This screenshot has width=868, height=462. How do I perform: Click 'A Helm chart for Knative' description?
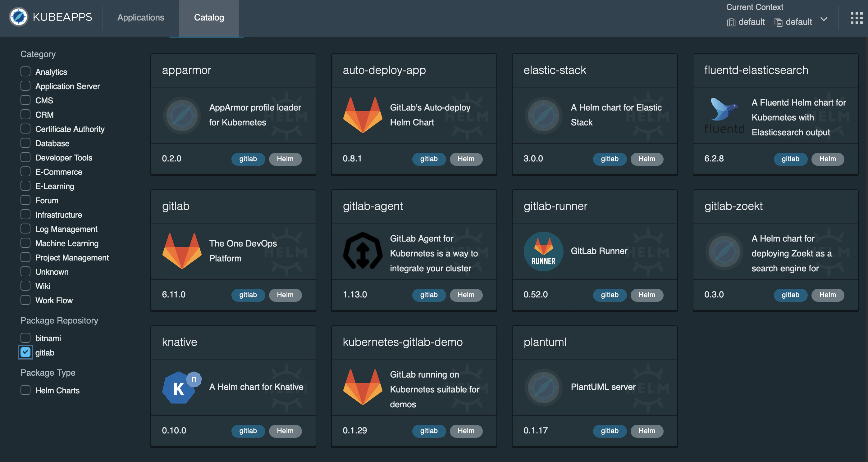tap(256, 387)
